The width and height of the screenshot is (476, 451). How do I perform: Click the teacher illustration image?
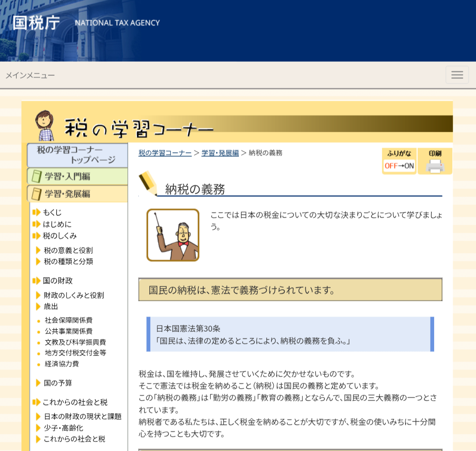point(173,235)
